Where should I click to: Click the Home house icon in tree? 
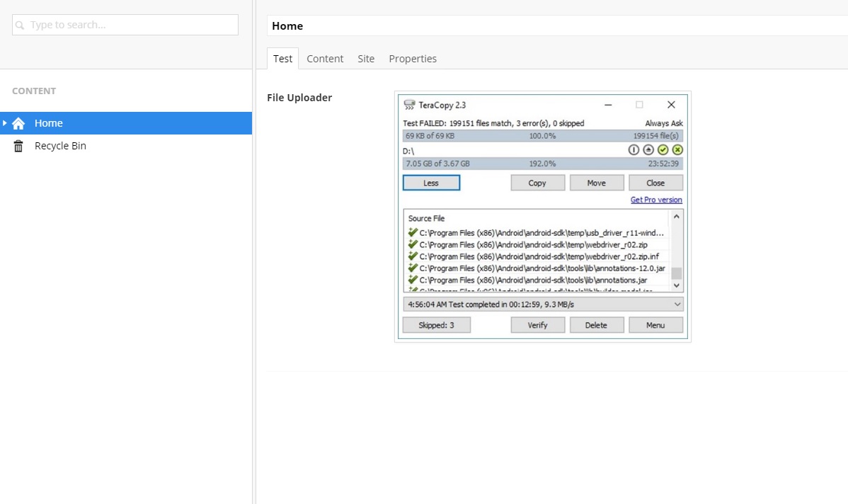[18, 123]
